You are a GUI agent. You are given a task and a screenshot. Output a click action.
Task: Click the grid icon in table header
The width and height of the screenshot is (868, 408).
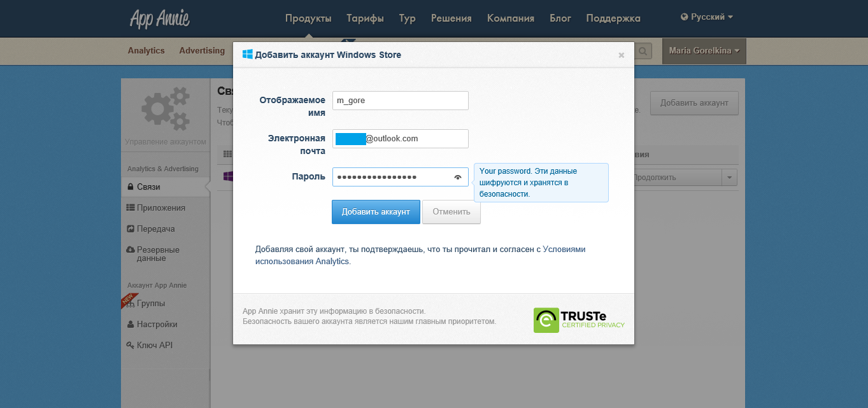pyautogui.click(x=228, y=155)
